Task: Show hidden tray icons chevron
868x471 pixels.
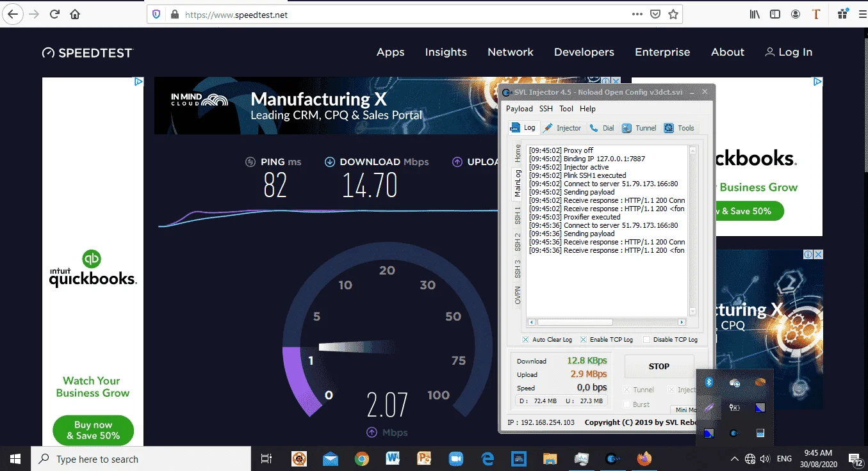Action: [x=734, y=459]
